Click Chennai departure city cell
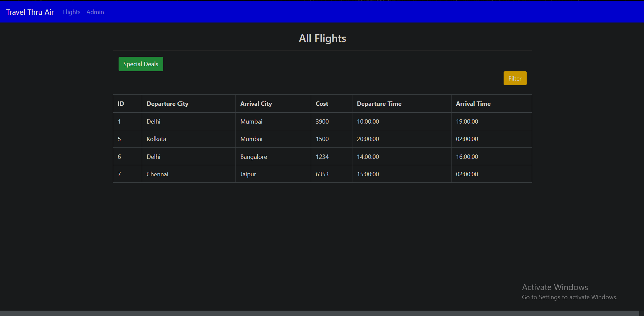 pos(188,174)
